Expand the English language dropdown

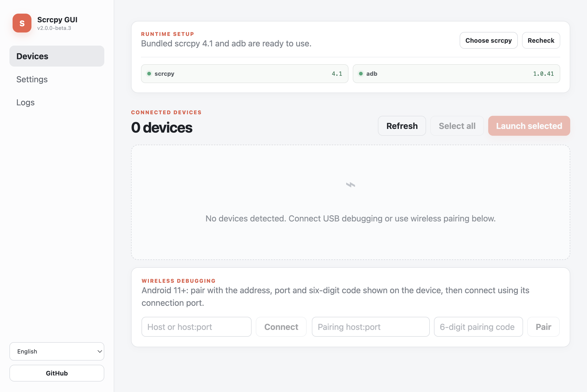(57, 351)
